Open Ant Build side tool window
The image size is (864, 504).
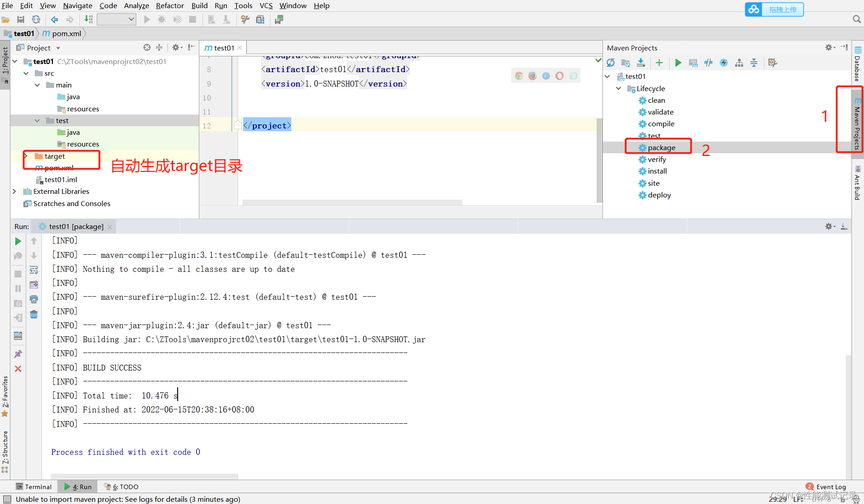pyautogui.click(x=858, y=183)
